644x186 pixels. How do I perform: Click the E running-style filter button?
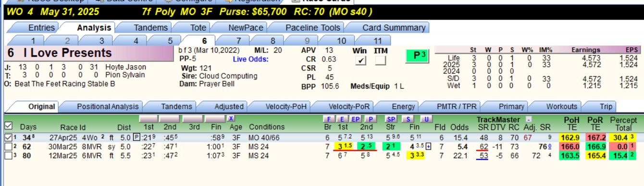click(x=343, y=119)
